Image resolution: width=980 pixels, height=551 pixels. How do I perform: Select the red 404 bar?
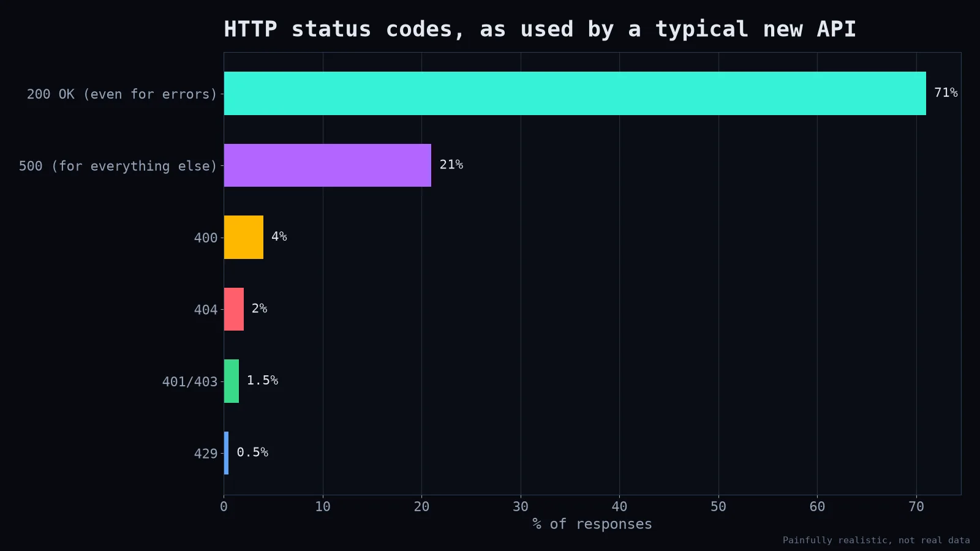234,309
